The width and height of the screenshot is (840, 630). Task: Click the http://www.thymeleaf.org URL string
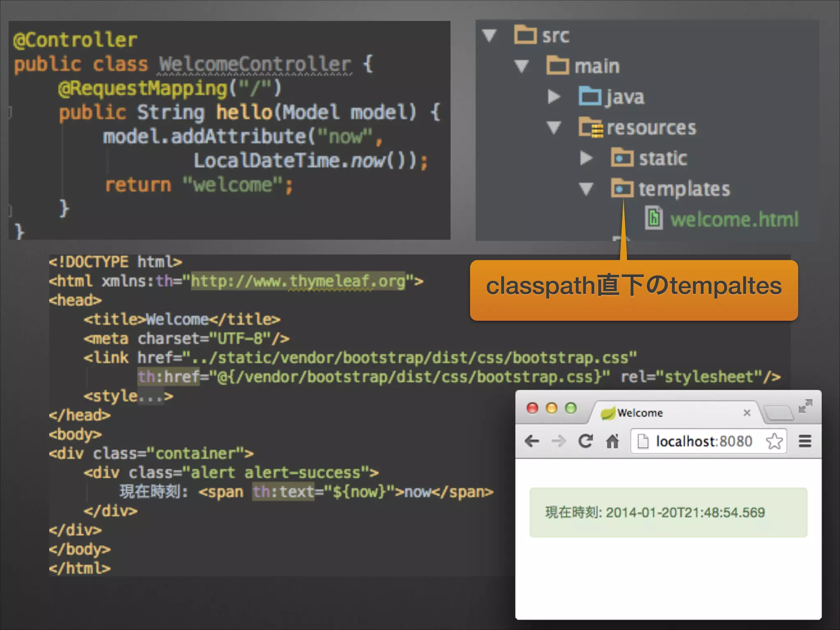pyautogui.click(x=298, y=281)
